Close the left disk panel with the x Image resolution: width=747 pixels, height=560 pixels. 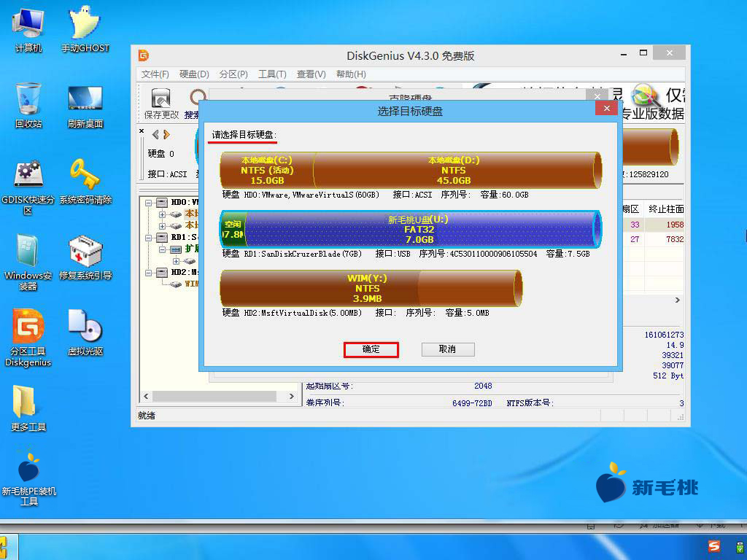coord(142,131)
